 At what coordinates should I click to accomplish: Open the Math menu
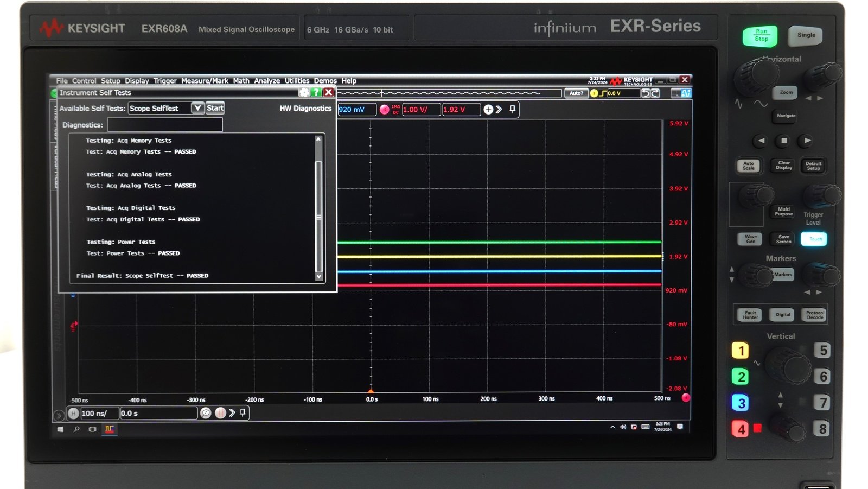coord(241,81)
